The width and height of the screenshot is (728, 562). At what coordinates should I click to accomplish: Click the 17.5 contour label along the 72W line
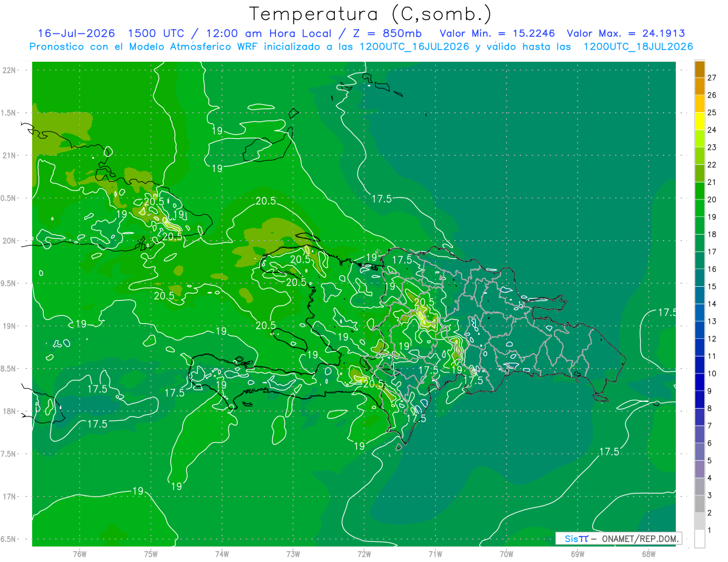click(381, 199)
